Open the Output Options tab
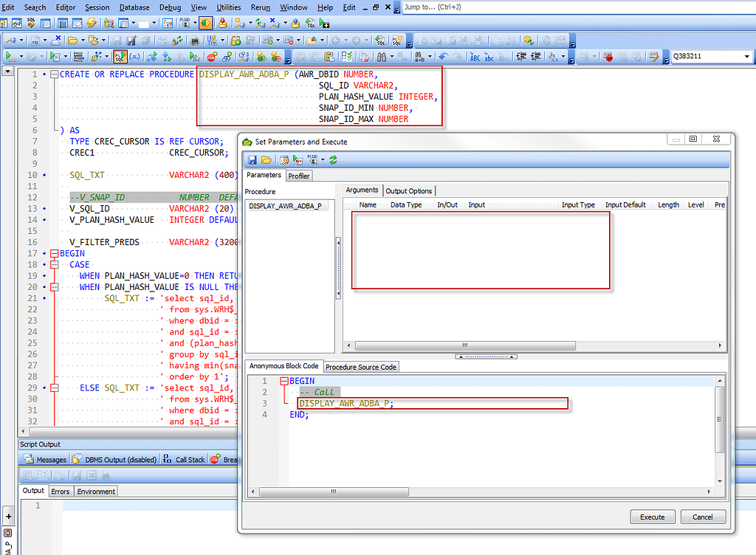This screenshot has width=756, height=555. [x=409, y=191]
